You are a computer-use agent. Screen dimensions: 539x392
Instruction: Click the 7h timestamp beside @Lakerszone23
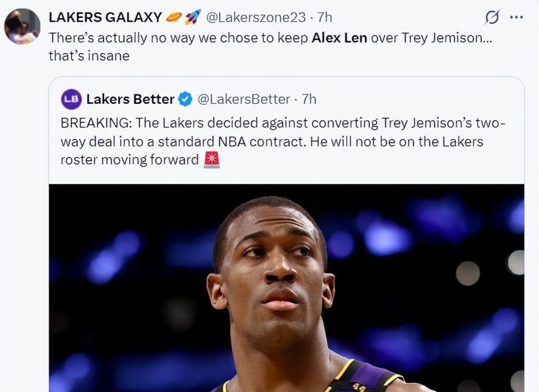coord(325,17)
